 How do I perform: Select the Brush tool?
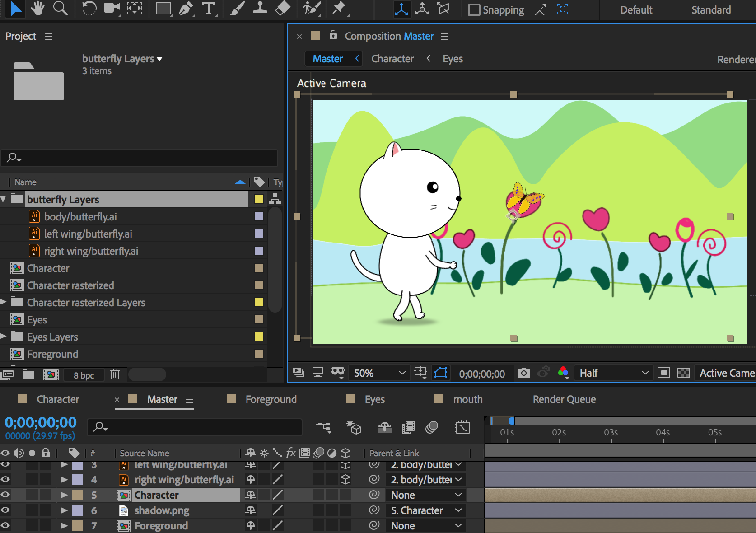pos(237,8)
